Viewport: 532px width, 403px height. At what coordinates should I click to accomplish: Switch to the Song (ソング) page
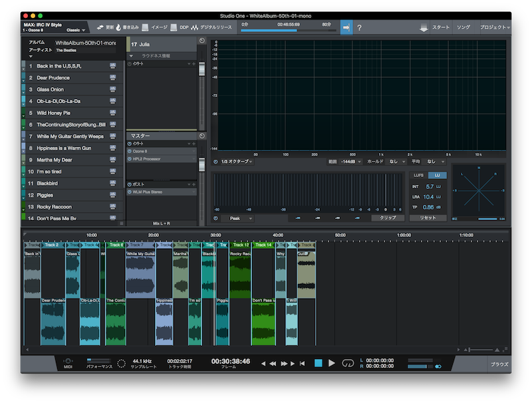click(463, 27)
